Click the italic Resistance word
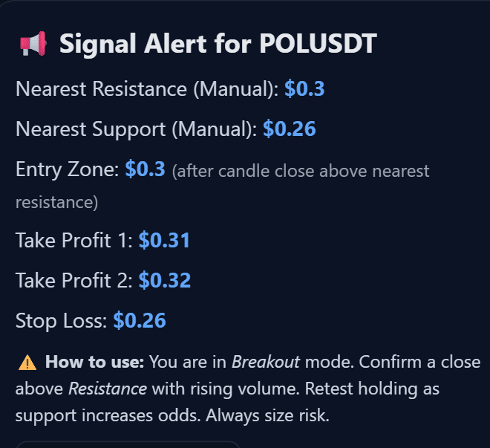The height and width of the screenshot is (448, 490). click(108, 389)
